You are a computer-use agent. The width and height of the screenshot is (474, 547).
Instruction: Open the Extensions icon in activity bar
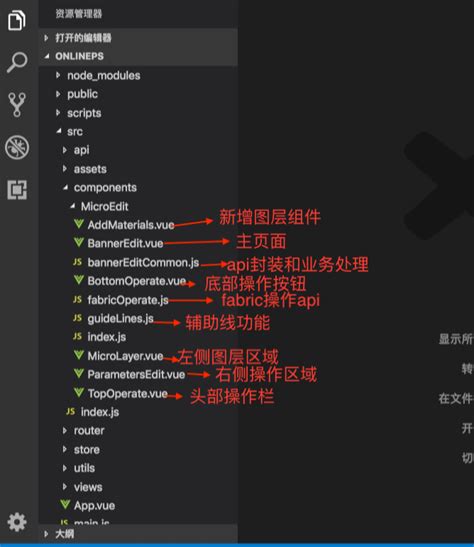click(x=17, y=189)
